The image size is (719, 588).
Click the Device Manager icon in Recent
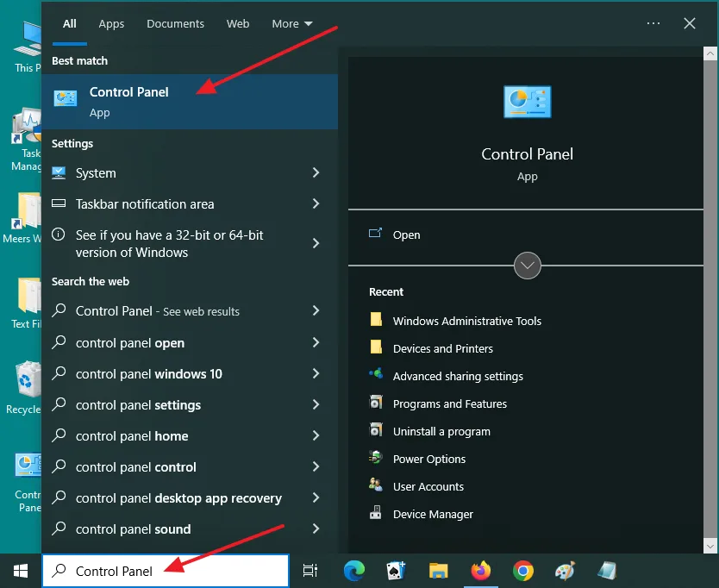point(376,512)
